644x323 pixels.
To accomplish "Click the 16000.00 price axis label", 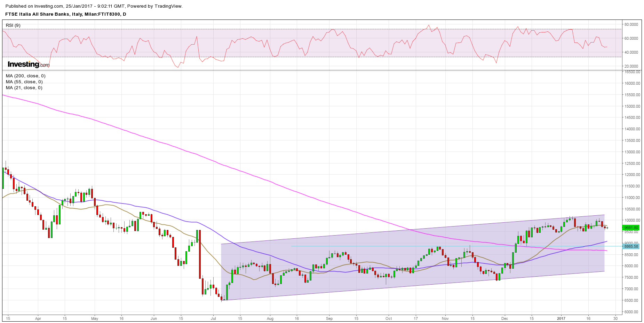I will tap(632, 83).
